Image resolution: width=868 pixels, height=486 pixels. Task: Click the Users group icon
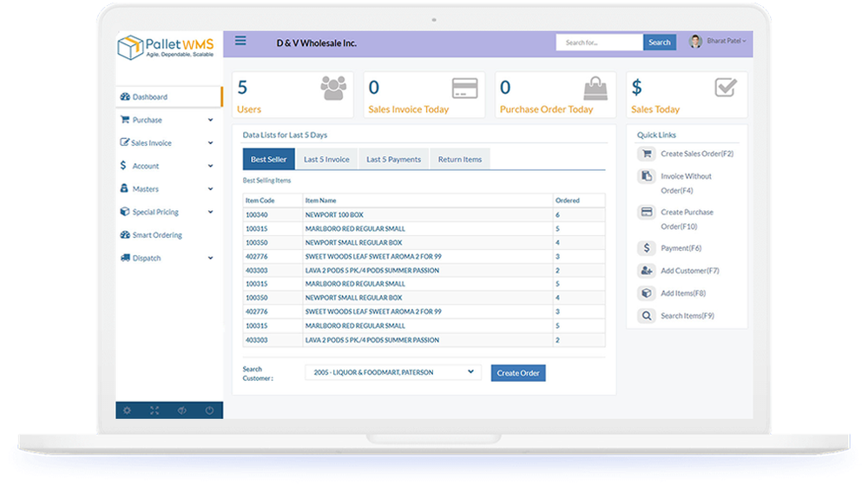333,88
